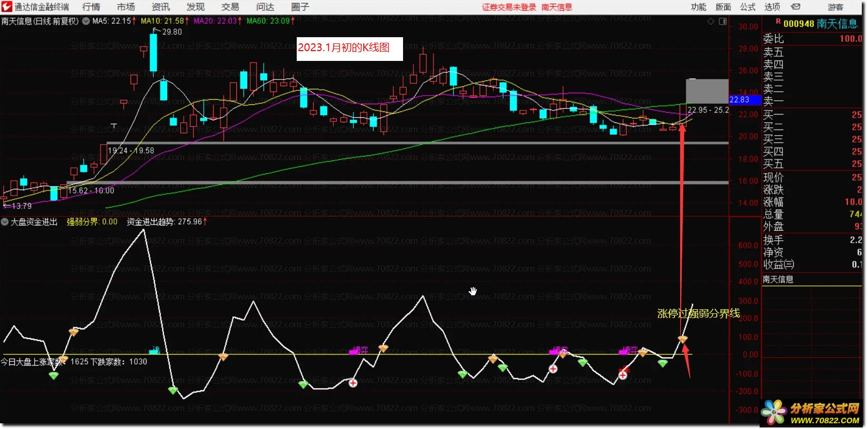Image resolution: width=868 pixels, height=429 pixels.
Task: Open the 资讯 menu
Action: coord(160,7)
